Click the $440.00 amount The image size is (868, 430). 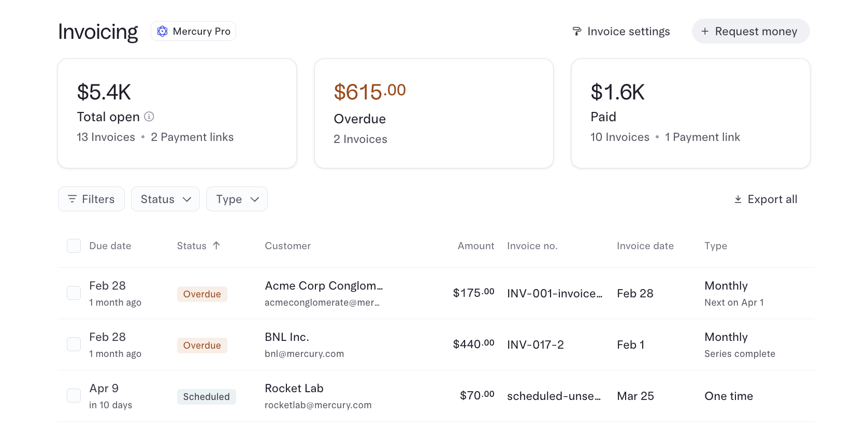click(x=473, y=344)
